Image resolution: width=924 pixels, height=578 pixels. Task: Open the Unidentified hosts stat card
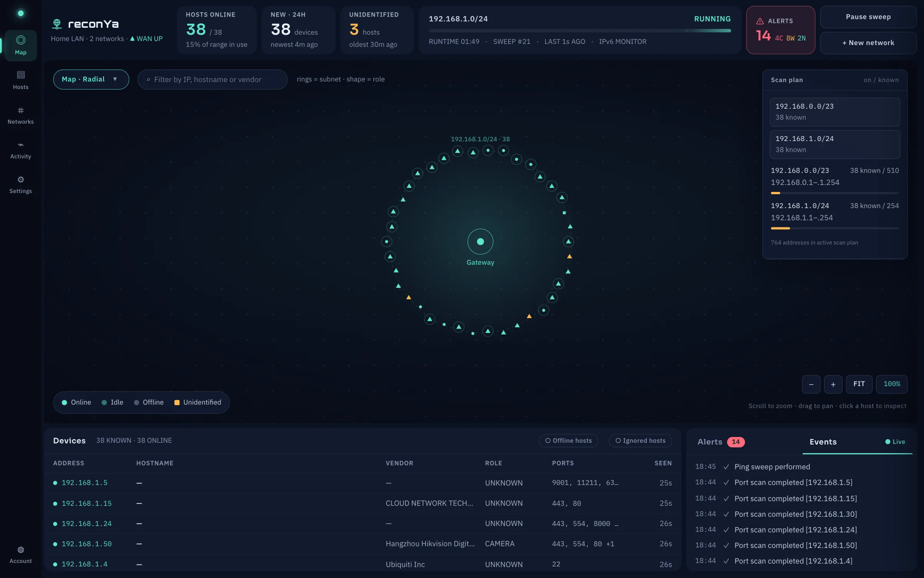tap(377, 30)
